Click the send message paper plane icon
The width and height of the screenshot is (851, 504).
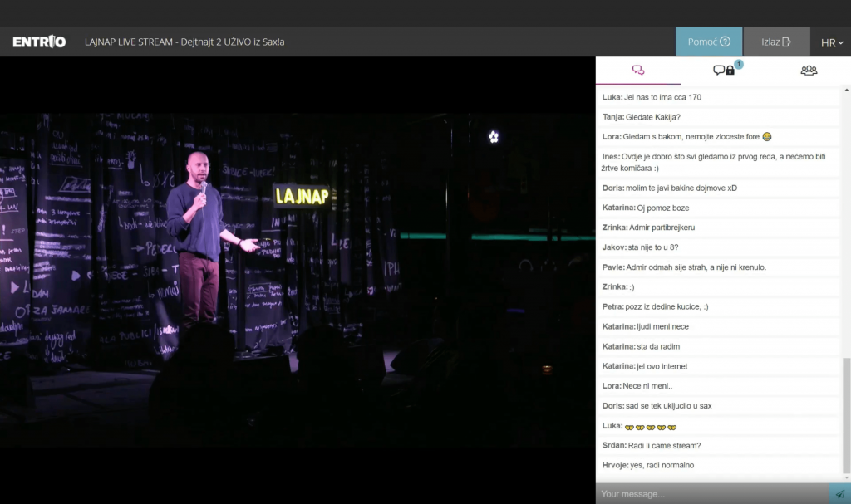839,494
